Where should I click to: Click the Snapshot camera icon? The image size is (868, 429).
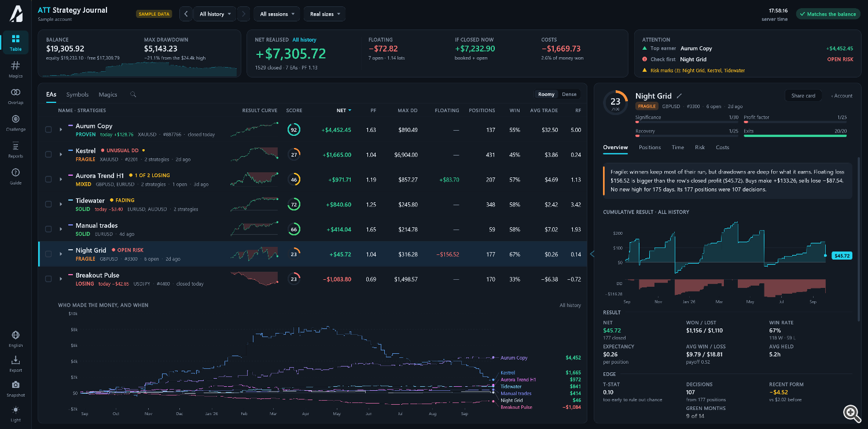point(16,385)
